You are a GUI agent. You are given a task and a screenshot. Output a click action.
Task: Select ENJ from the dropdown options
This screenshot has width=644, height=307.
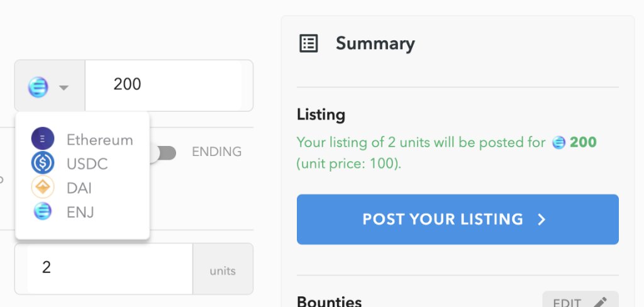80,213
